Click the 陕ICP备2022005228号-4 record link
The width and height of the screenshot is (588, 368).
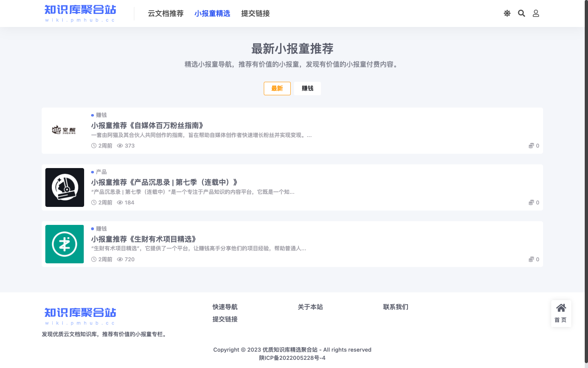(292, 358)
